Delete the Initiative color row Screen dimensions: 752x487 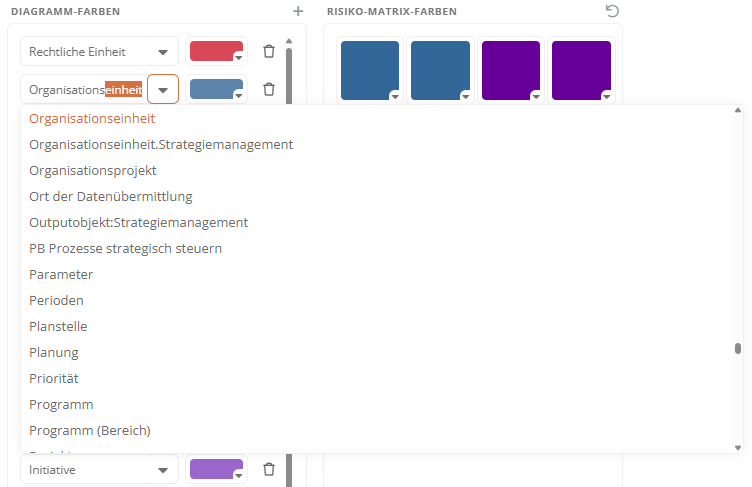tap(268, 469)
